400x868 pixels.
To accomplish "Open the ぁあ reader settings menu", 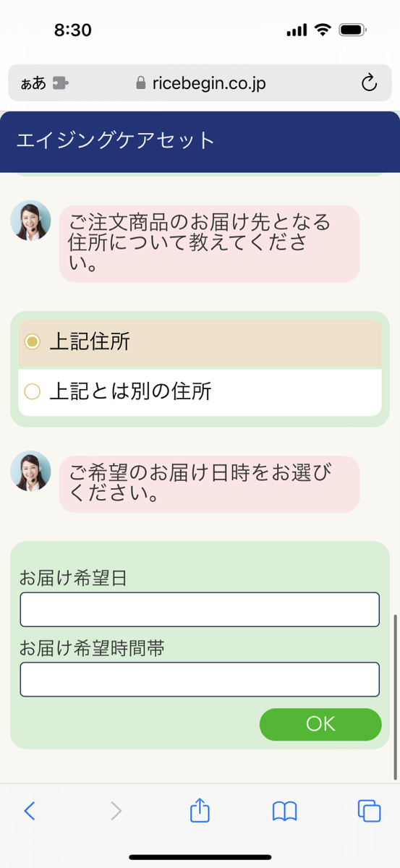I will [x=33, y=83].
